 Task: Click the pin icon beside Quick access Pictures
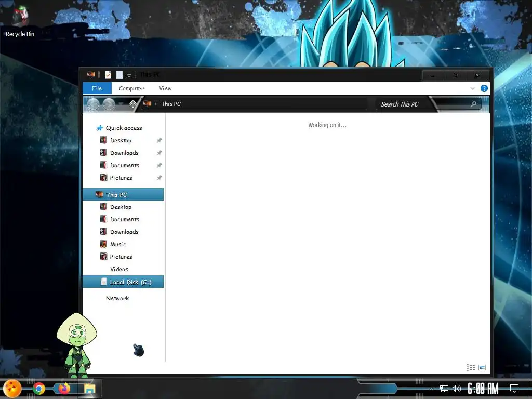[159, 178]
